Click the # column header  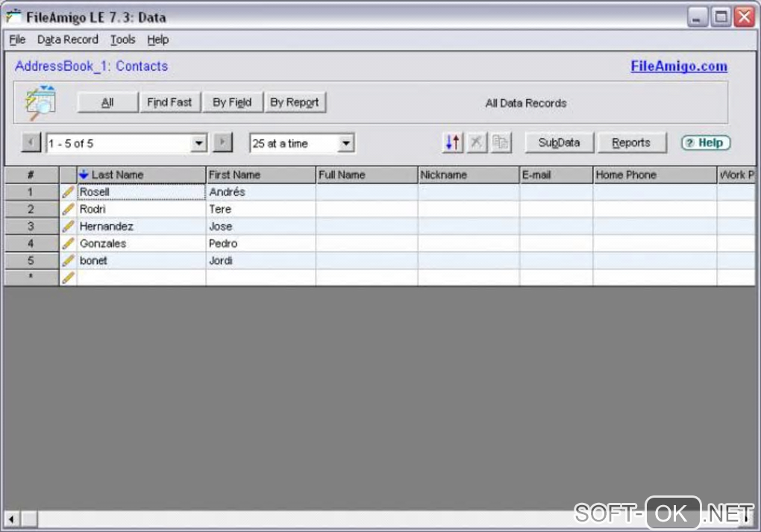click(31, 175)
